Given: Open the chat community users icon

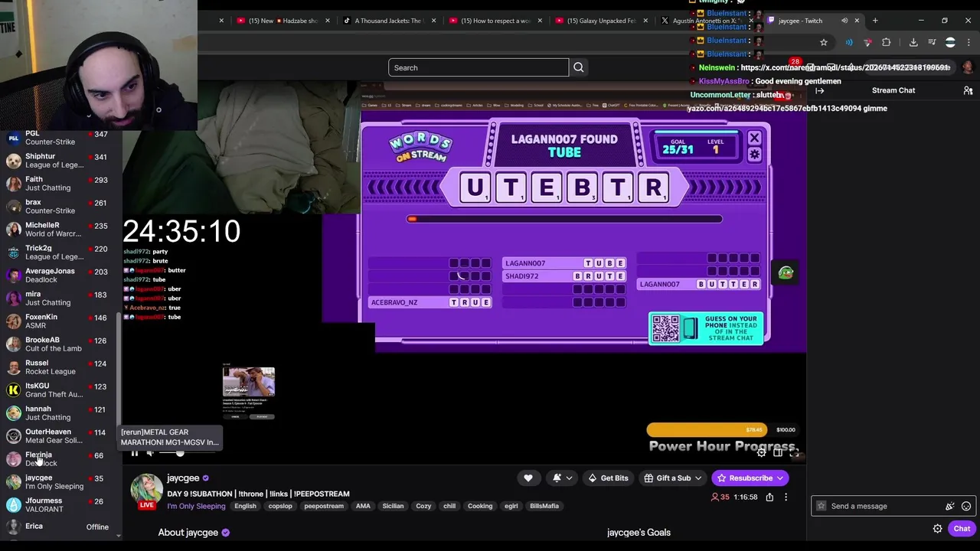Looking at the screenshot, I should coord(968,90).
